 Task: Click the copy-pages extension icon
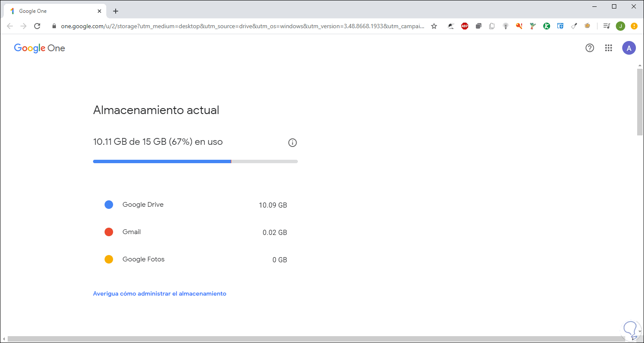pyautogui.click(x=492, y=26)
